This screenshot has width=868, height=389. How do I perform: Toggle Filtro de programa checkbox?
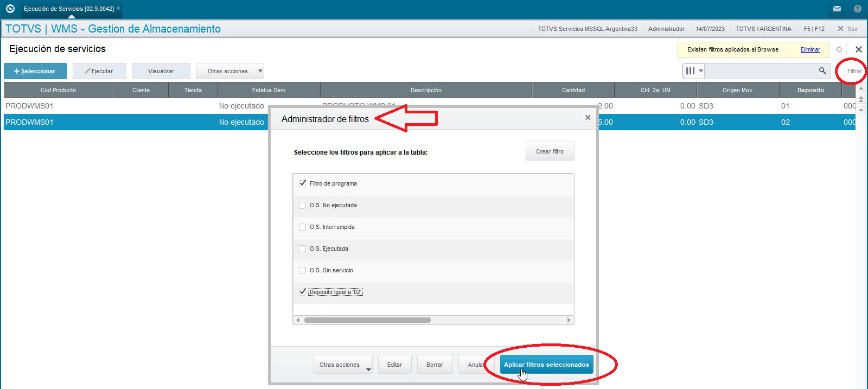coord(303,183)
